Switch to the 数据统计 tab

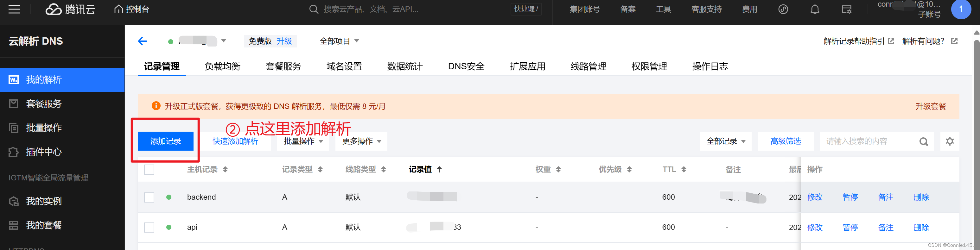coord(405,66)
